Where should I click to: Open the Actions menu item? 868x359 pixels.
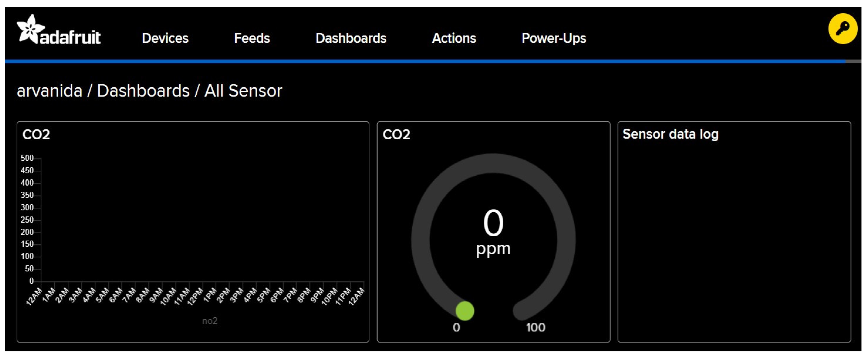(x=454, y=38)
